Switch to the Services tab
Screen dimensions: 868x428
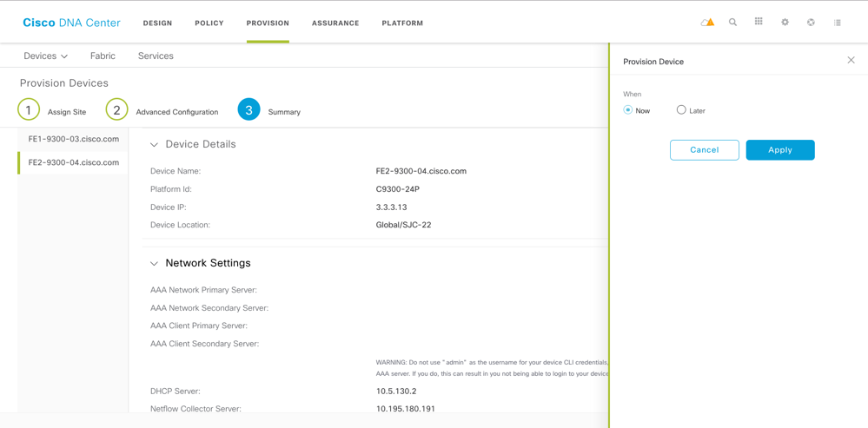pyautogui.click(x=156, y=56)
